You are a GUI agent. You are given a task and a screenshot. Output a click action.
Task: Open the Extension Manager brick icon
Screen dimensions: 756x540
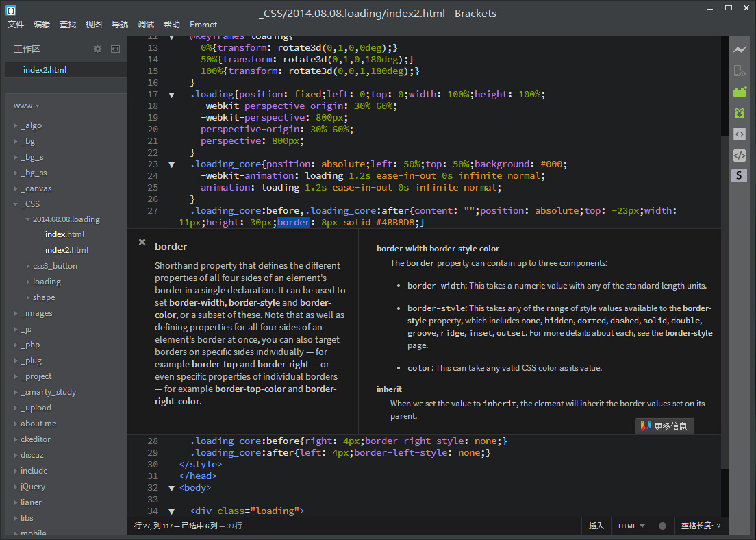(x=739, y=92)
